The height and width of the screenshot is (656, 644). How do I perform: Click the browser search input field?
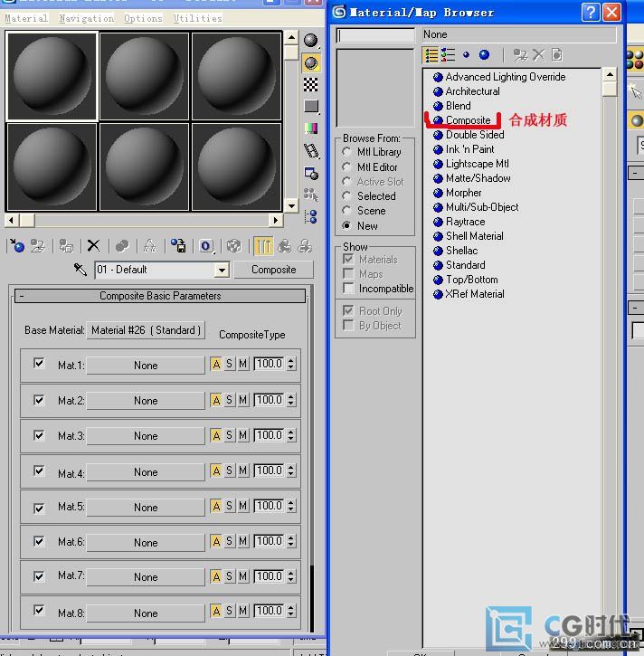point(375,35)
